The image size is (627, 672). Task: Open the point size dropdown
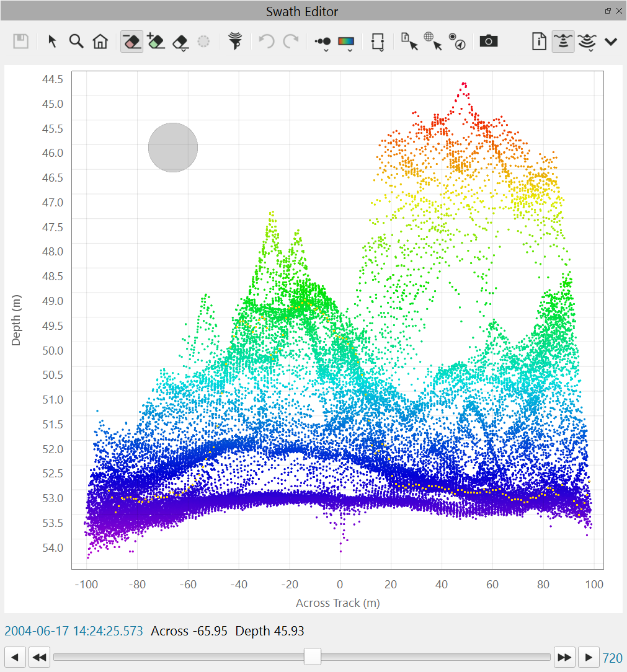pos(323,42)
